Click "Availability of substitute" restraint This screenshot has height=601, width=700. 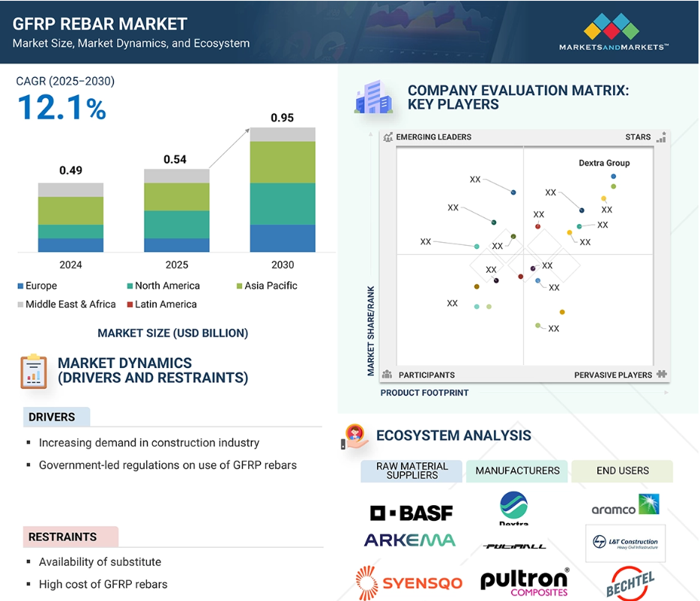(100, 562)
